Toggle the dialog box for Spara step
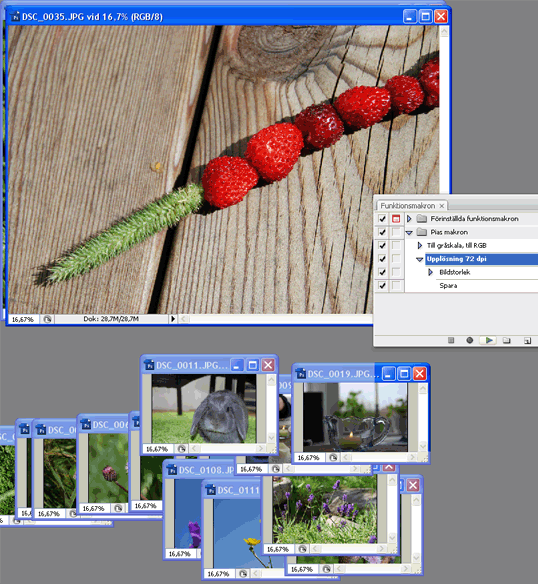Image resolution: width=538 pixels, height=584 pixels. (x=396, y=286)
